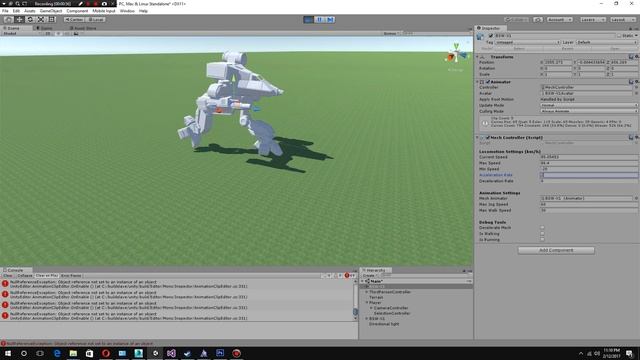Click the Acceleration Rate input field
The height and width of the screenshot is (360, 640).
589,175
